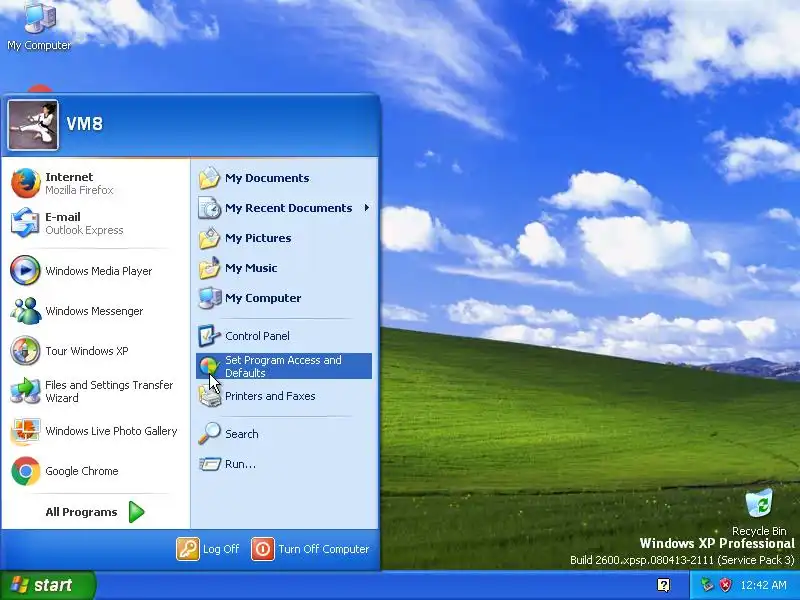This screenshot has width=800, height=600.
Task: Expand All Programs green arrow
Action: [x=136, y=512]
